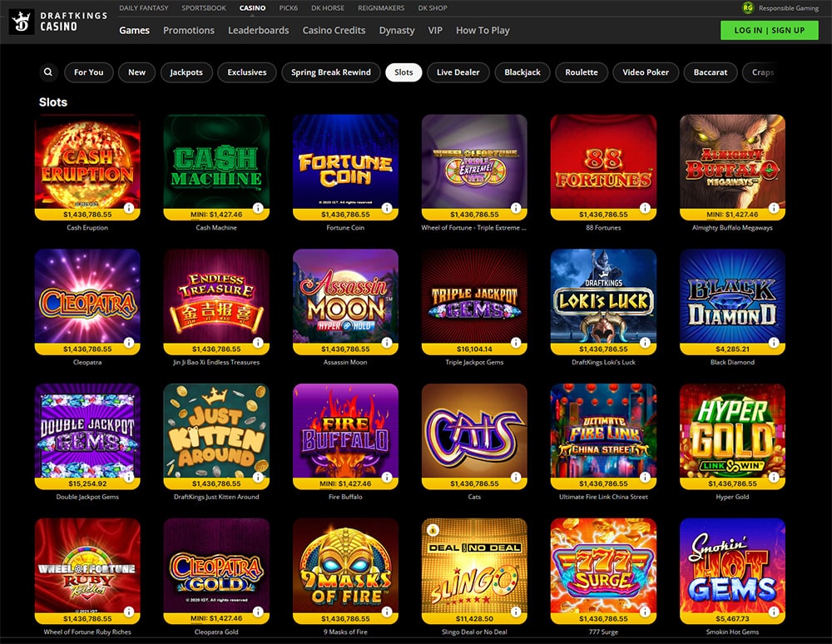Open info icon on Fortune Coin tile
Viewport: 832px width, 644px height.
point(387,208)
